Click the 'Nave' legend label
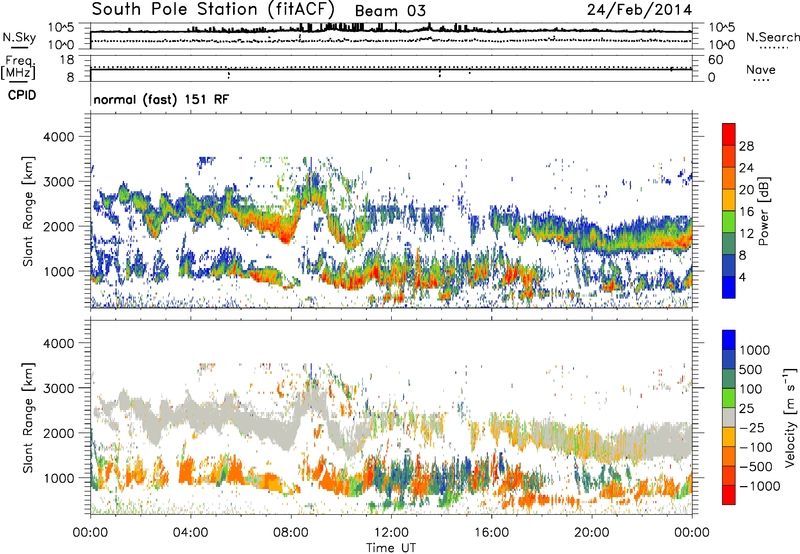Screen dimensions: 800x554 (x=761, y=70)
